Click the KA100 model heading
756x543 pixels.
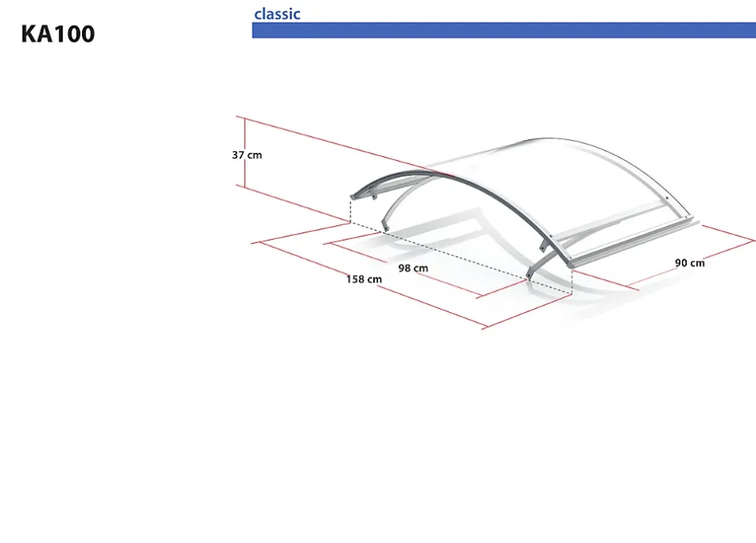click(x=58, y=34)
